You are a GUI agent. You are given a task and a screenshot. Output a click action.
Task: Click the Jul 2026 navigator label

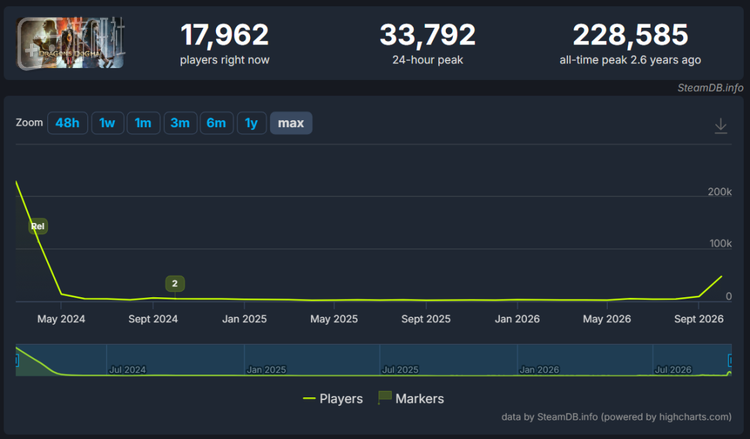[673, 370]
